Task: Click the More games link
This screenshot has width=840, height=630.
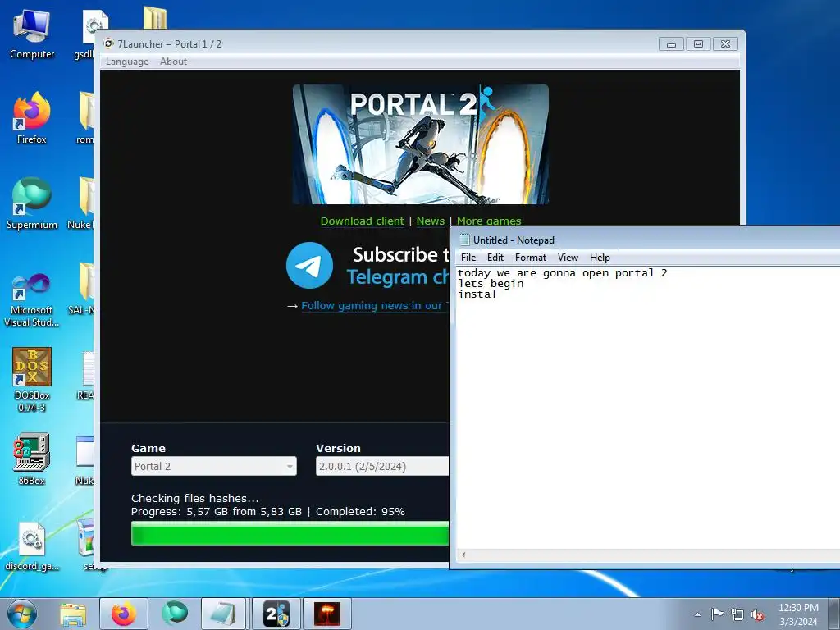Action: pyautogui.click(x=489, y=221)
